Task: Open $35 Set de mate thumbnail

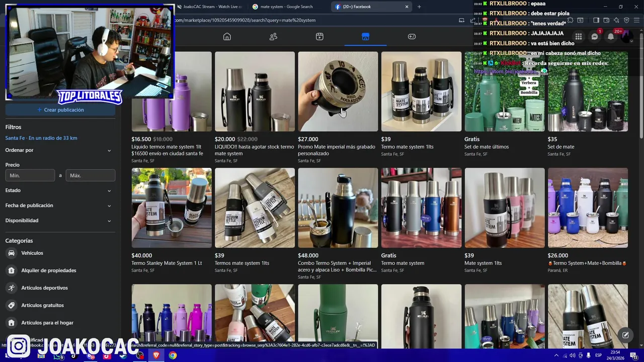Action: coord(588,92)
